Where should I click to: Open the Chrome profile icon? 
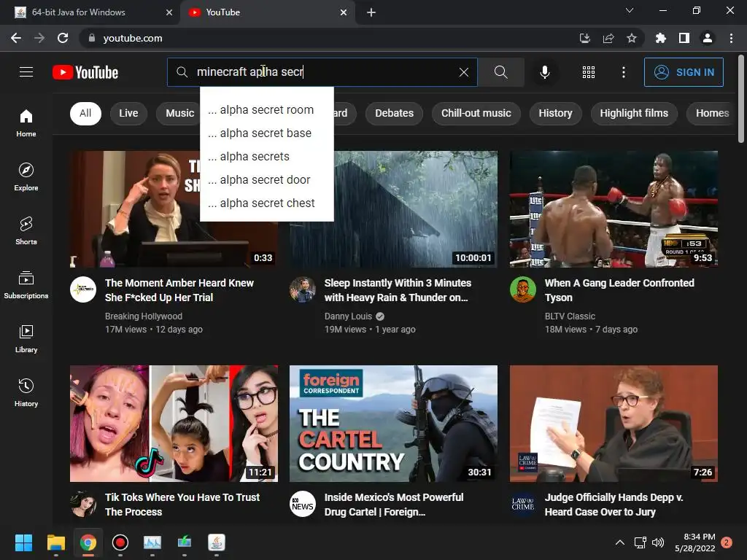[708, 38]
